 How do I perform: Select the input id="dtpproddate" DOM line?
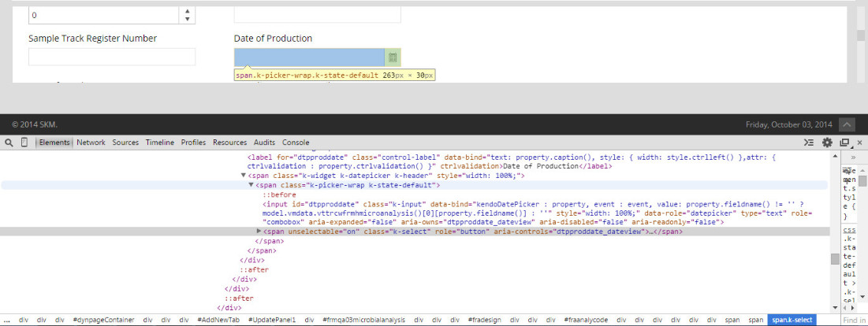538,212
